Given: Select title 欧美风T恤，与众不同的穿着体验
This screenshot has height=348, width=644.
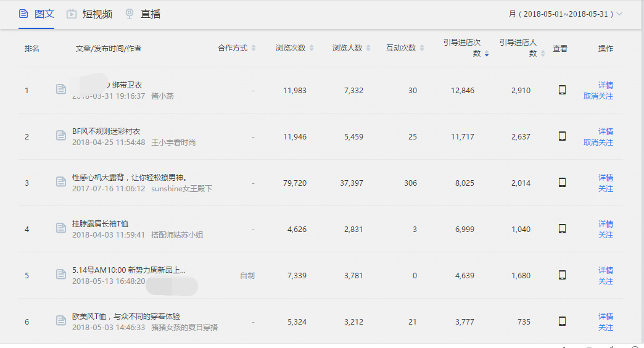Looking at the screenshot, I should pos(126,317).
